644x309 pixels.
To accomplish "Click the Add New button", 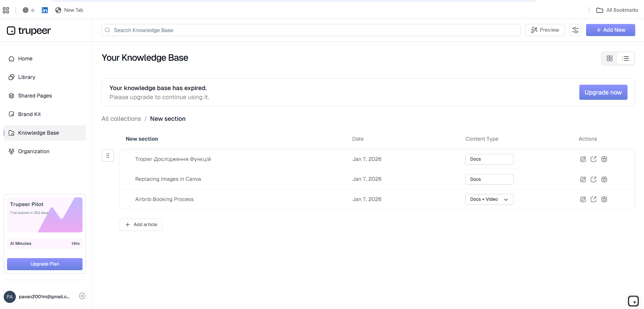I will click(x=610, y=30).
